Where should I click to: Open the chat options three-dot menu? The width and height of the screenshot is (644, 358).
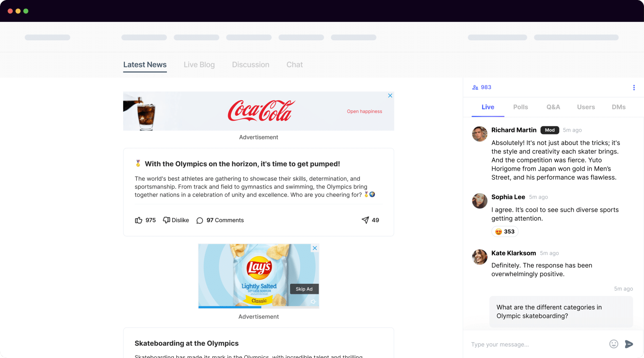coord(634,87)
